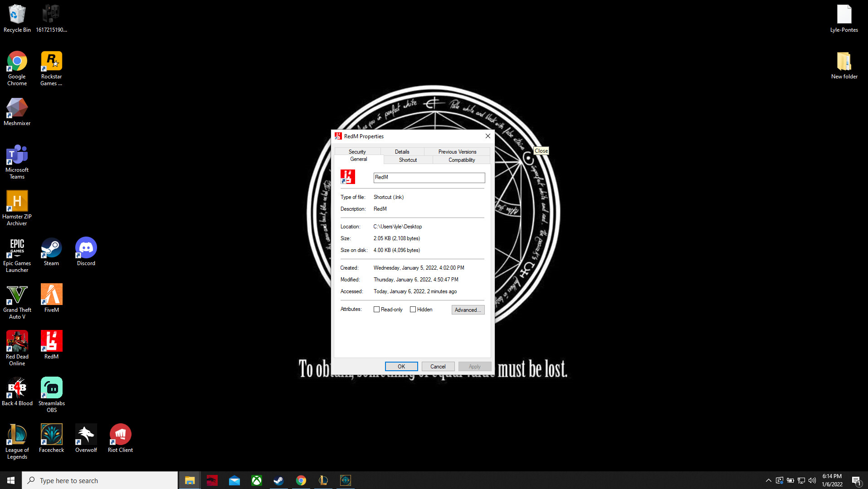The height and width of the screenshot is (489, 868).
Task: Open Advanced attributes settings
Action: click(468, 310)
